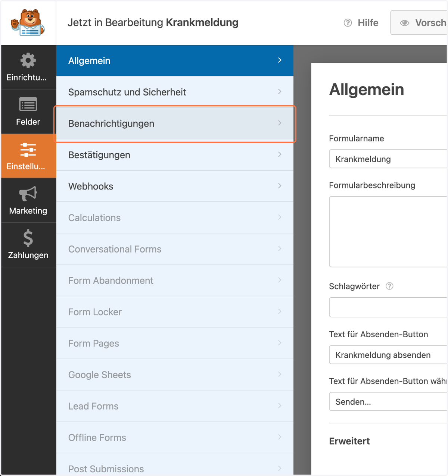
Task: Open the Calculations settings section
Action: click(x=175, y=217)
